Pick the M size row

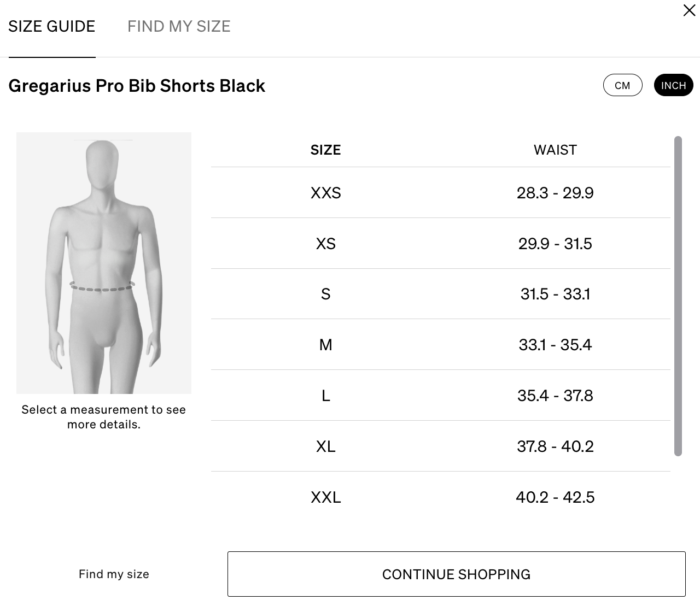point(441,344)
